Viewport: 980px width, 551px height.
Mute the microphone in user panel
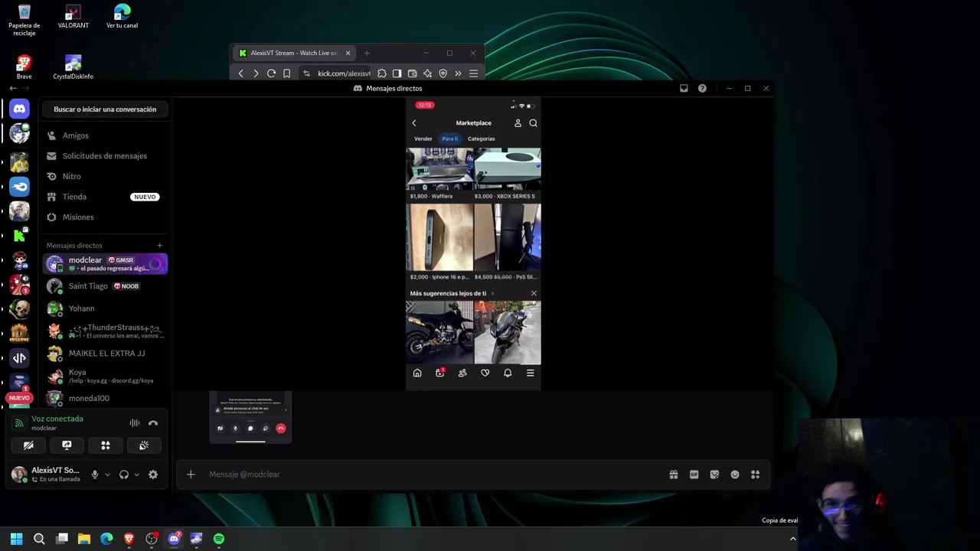pyautogui.click(x=95, y=474)
